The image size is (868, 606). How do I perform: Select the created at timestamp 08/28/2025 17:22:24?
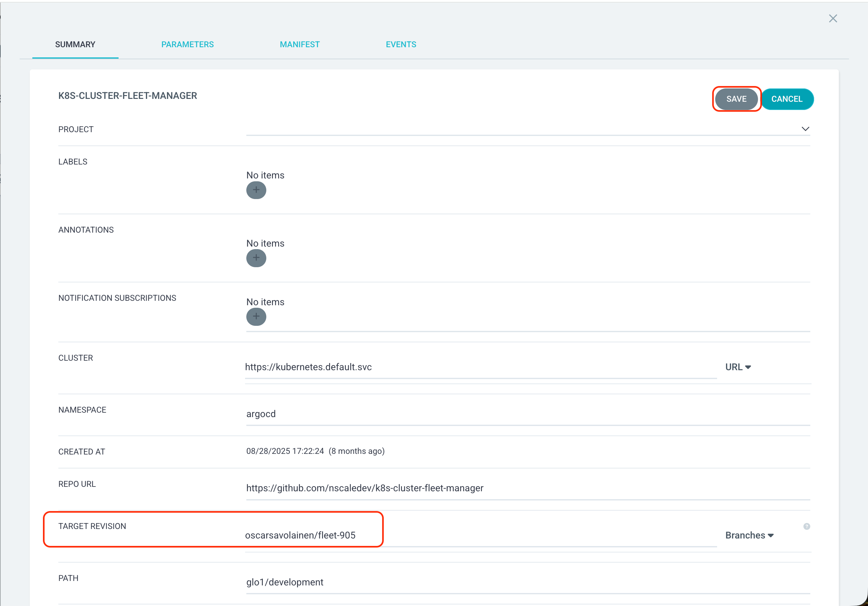pos(285,451)
